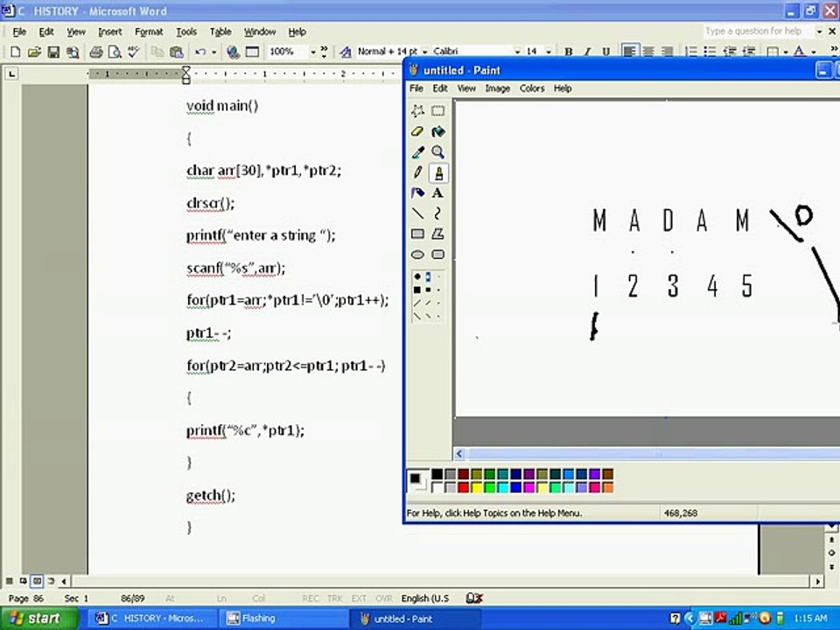Paste clipboard contents in Word
The height and width of the screenshot is (630, 840).
tap(176, 52)
